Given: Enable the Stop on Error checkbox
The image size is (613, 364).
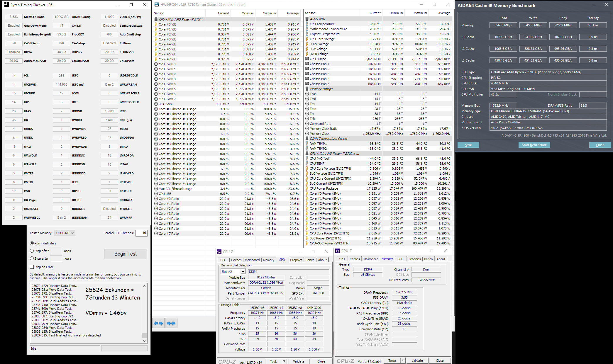Looking at the screenshot, I should tap(32, 267).
